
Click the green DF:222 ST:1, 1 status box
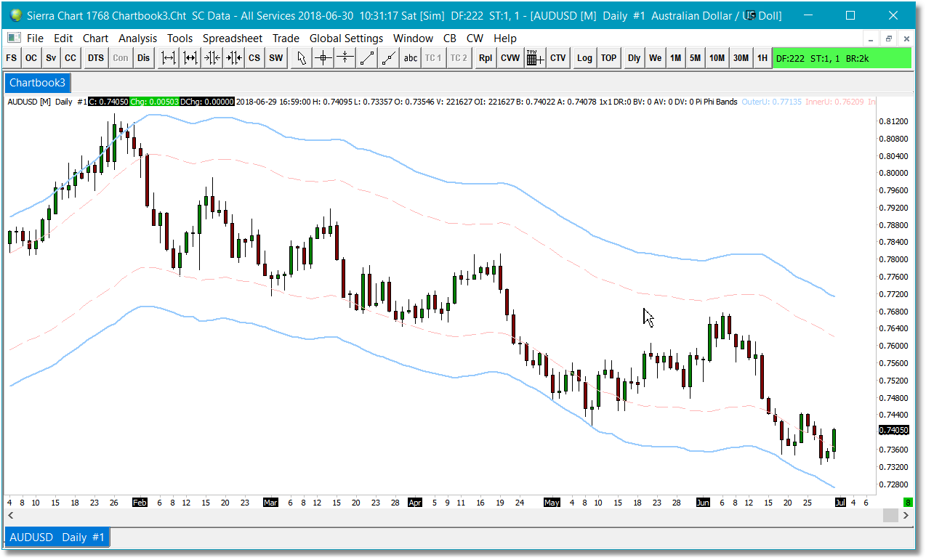coord(842,58)
